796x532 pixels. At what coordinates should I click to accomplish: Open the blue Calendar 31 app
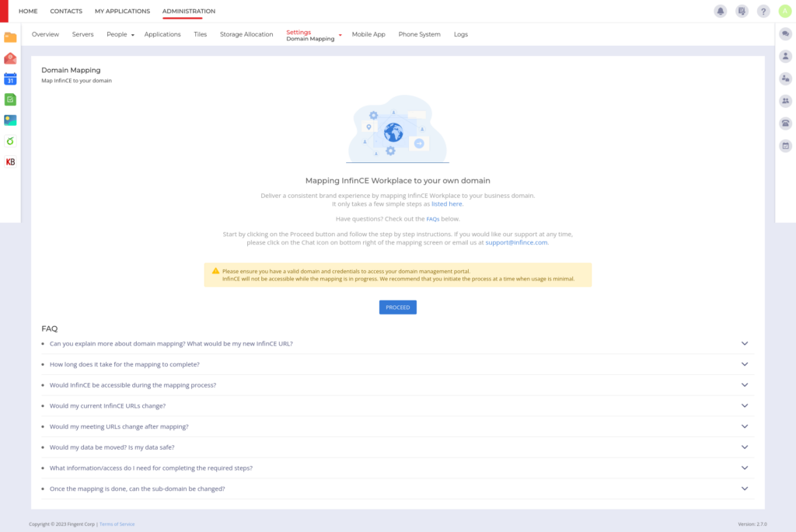(x=10, y=79)
